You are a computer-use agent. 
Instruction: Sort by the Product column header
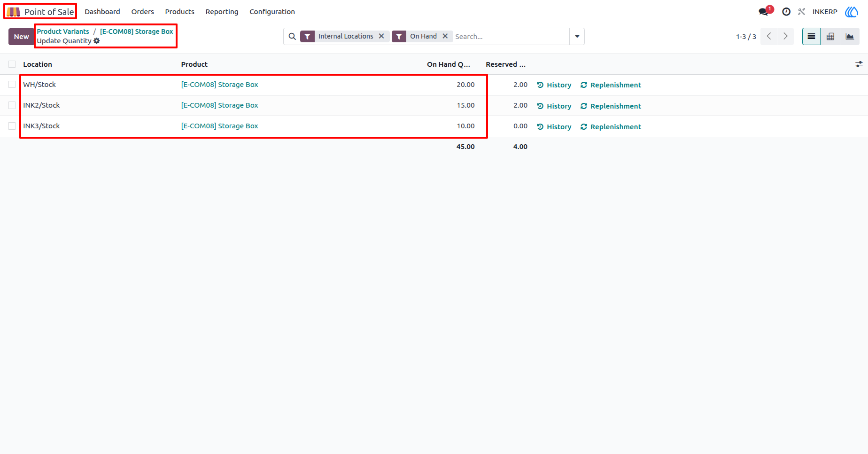pos(194,64)
